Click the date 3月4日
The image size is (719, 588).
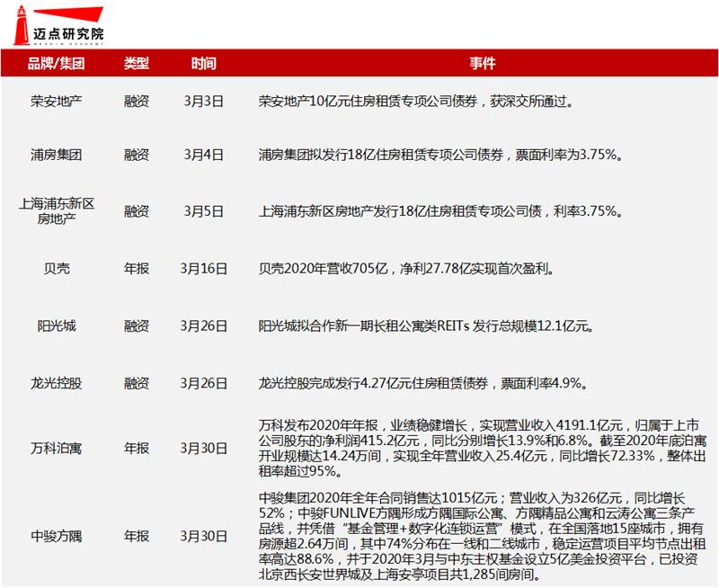tap(204, 155)
